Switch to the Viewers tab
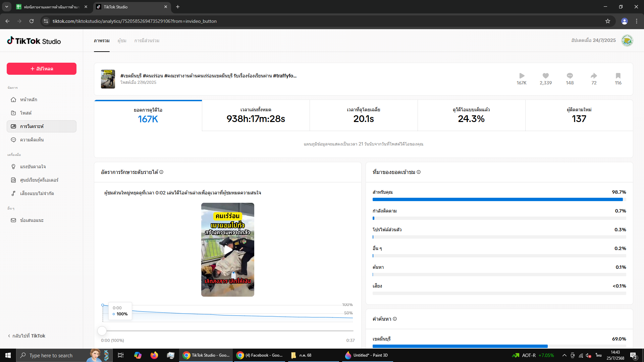The width and height of the screenshot is (644, 362). (122, 41)
